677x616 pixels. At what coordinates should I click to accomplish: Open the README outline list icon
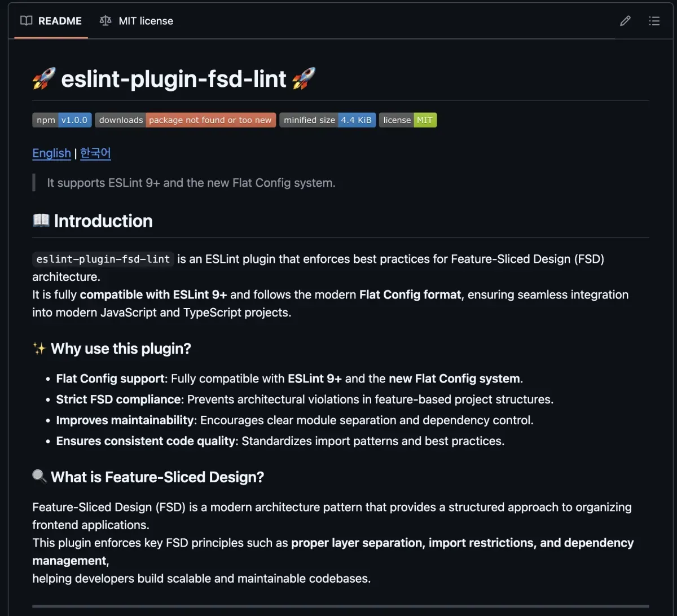point(654,21)
